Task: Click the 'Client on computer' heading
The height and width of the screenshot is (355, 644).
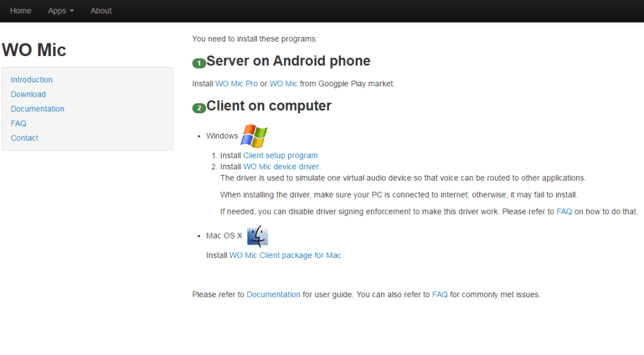Action: tap(269, 106)
